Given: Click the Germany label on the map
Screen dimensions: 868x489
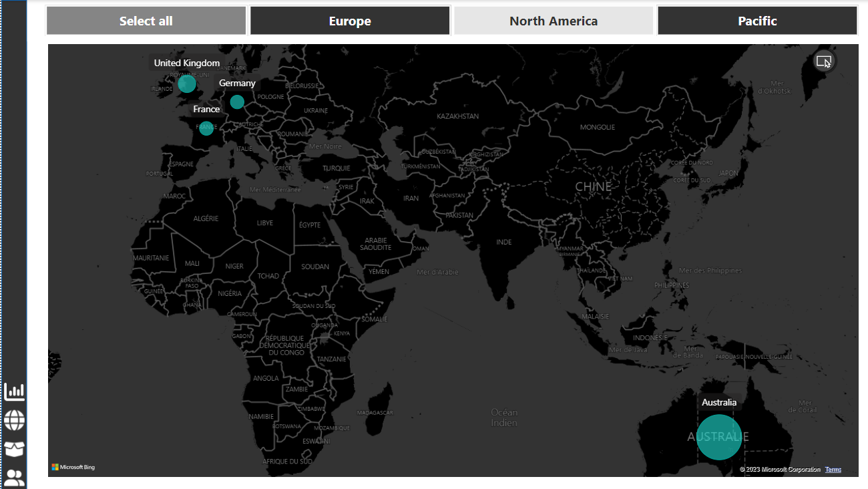Looking at the screenshot, I should 237,82.
